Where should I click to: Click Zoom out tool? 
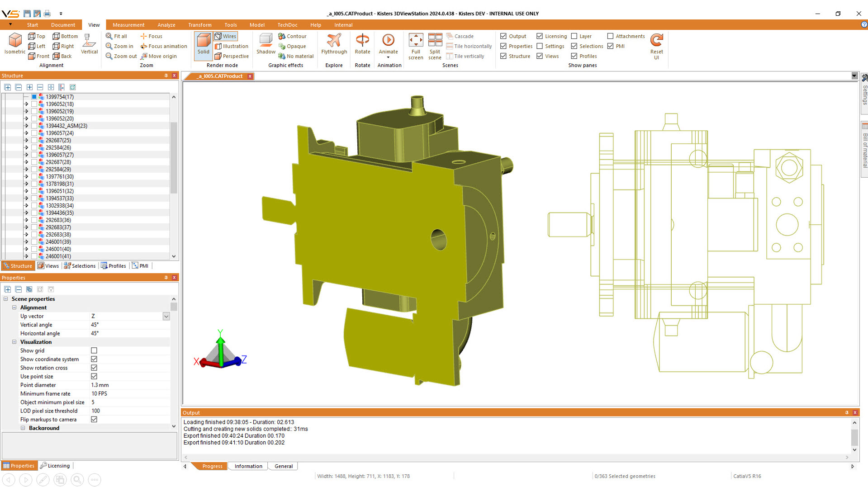pyautogui.click(x=121, y=56)
